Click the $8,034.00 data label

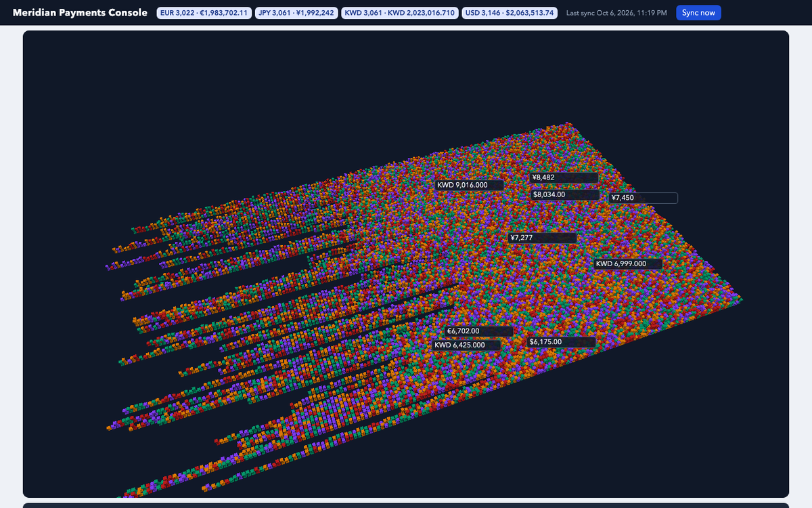[x=565, y=194]
